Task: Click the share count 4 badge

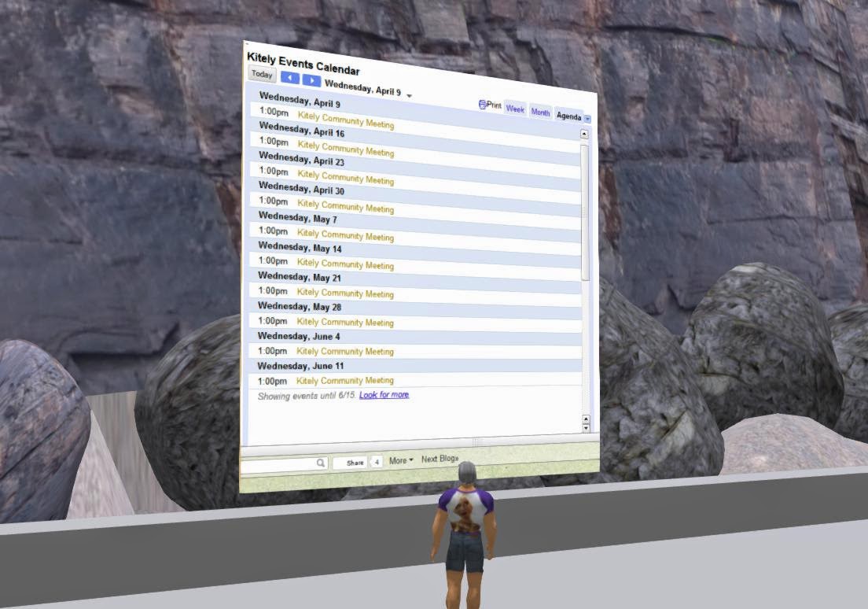Action: point(377,462)
